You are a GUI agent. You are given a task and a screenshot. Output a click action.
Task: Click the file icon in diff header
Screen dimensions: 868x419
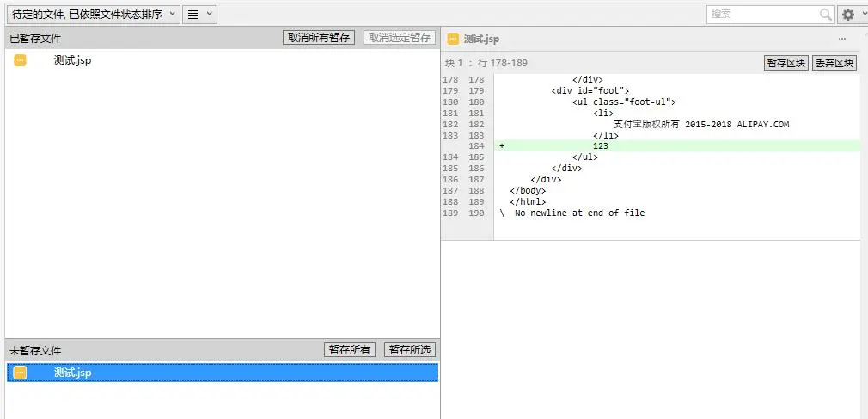pyautogui.click(x=453, y=39)
